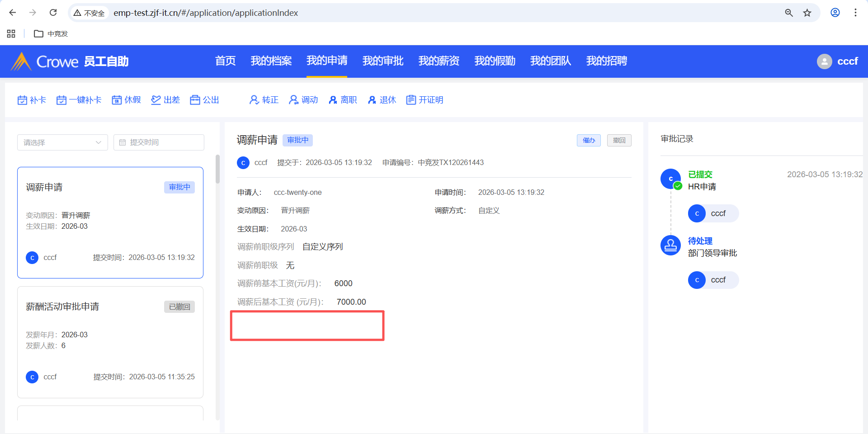Switch to the 我的审批 tab

(x=382, y=61)
